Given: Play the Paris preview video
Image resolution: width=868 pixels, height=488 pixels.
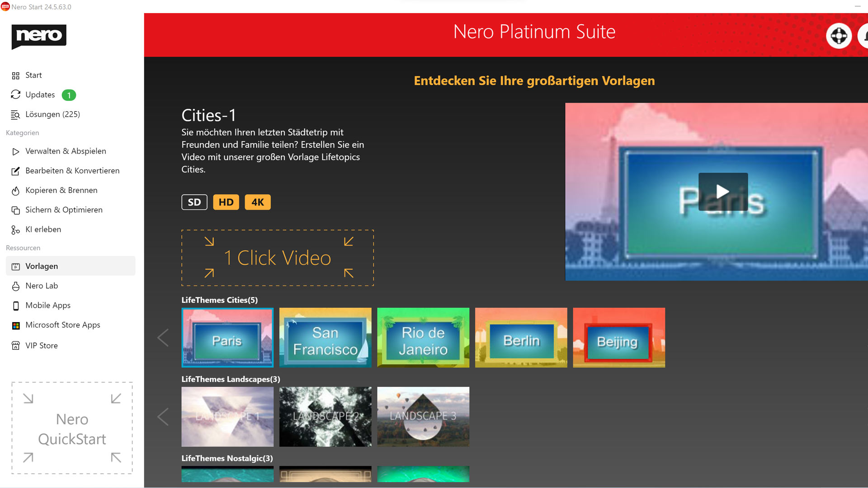Looking at the screenshot, I should click(723, 192).
